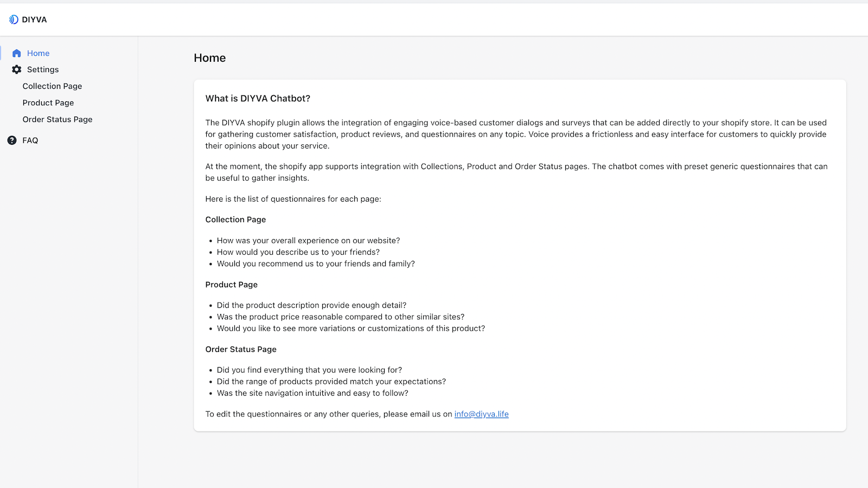Click the 'Product Page' bold subheading in card
The image size is (868, 488).
point(232,285)
